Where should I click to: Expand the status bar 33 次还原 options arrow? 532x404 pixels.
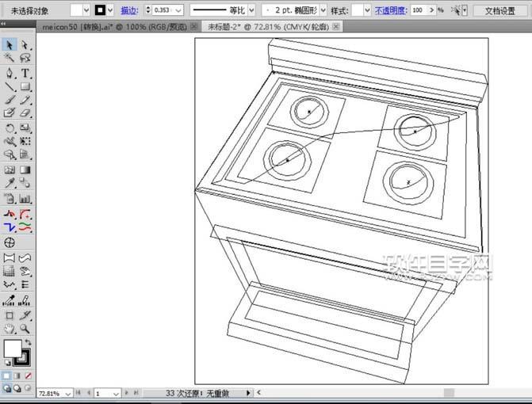(248, 393)
